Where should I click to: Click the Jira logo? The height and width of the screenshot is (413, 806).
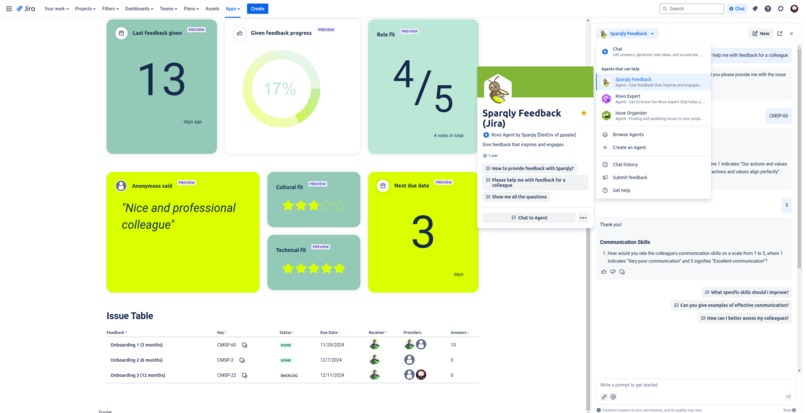[26, 9]
